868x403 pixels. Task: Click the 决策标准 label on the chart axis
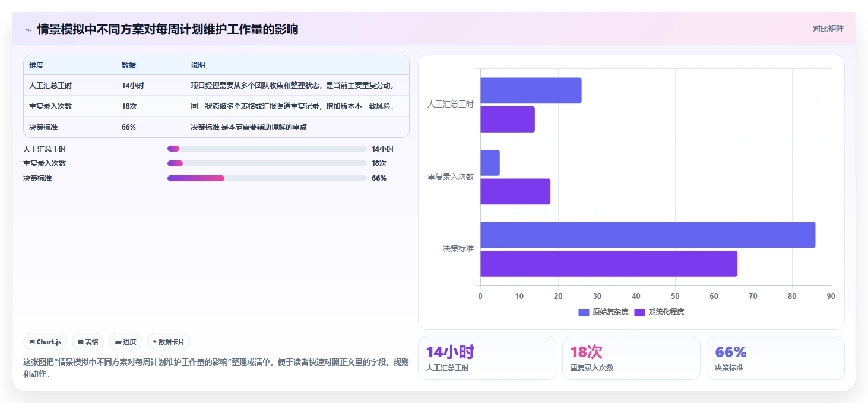[x=458, y=248]
